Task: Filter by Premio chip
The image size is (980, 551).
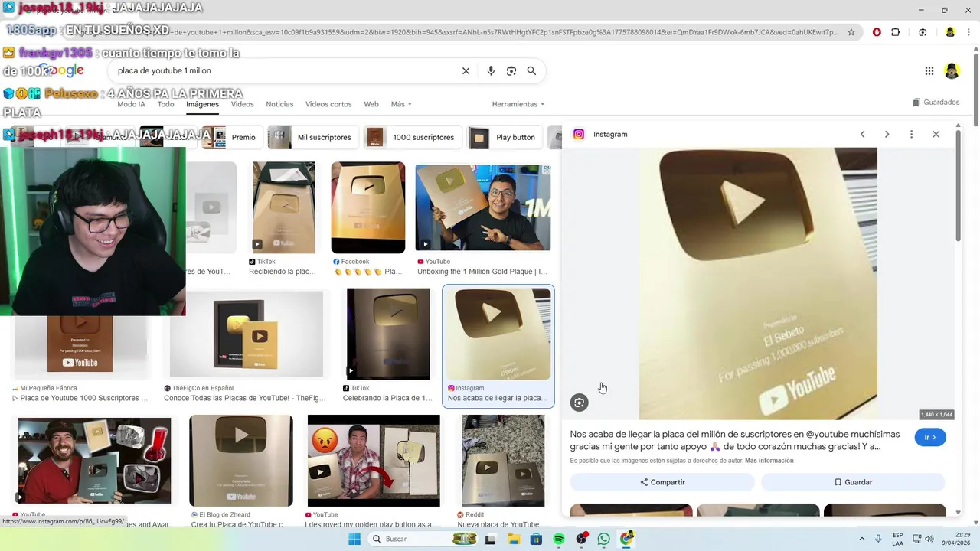Action: pos(233,138)
